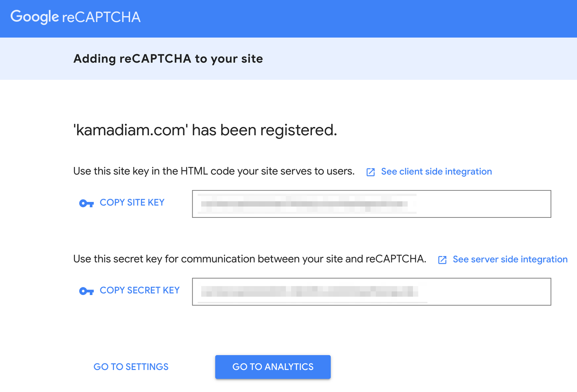Go to Settings via GO TO SETTINGS

(x=131, y=367)
